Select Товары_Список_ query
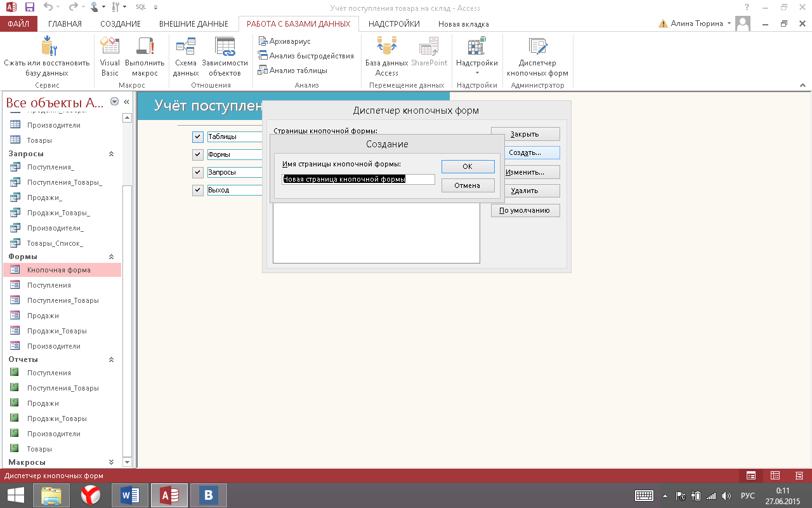 [x=62, y=243]
